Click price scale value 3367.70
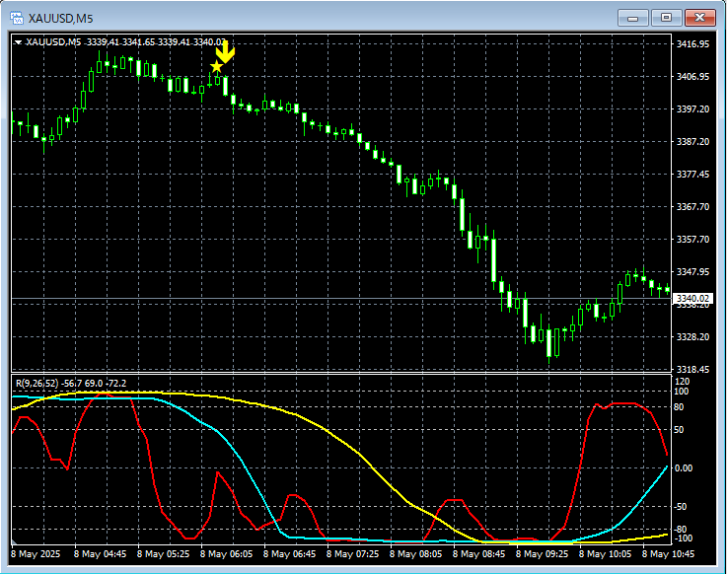The image size is (728, 574). 692,206
